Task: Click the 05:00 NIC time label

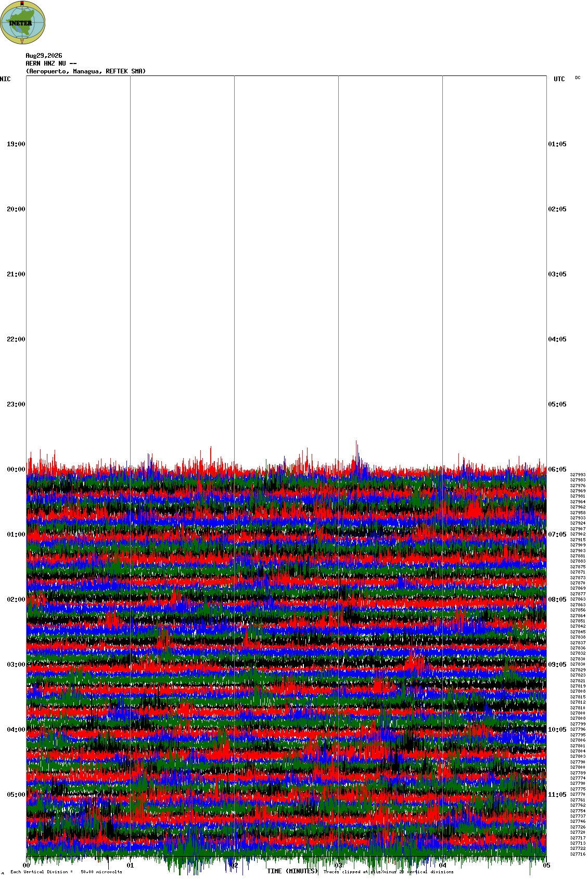Action: tap(16, 795)
